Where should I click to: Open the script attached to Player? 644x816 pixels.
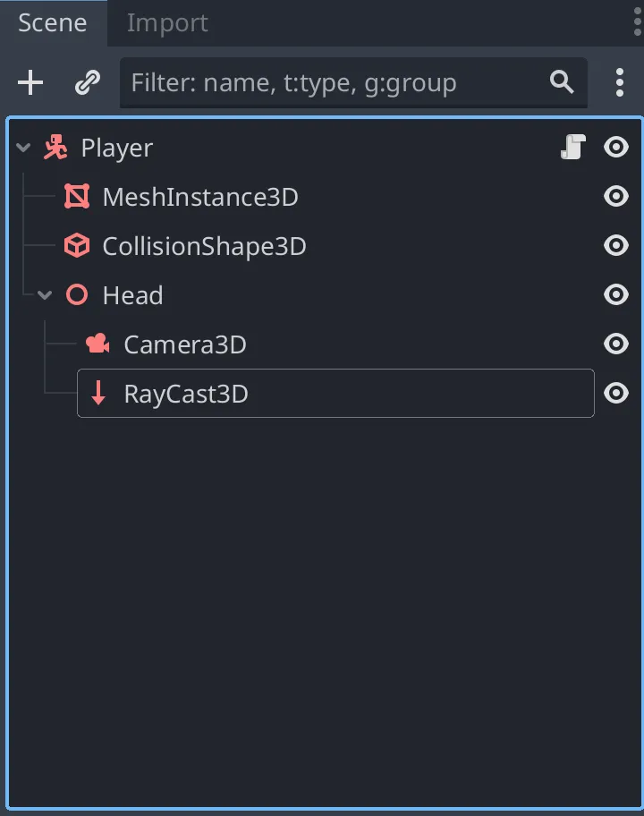click(x=572, y=148)
